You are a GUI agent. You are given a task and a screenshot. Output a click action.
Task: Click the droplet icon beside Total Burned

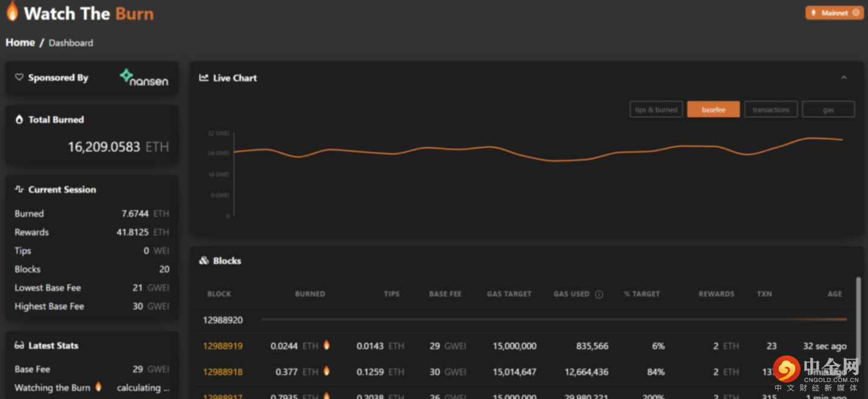tap(19, 120)
